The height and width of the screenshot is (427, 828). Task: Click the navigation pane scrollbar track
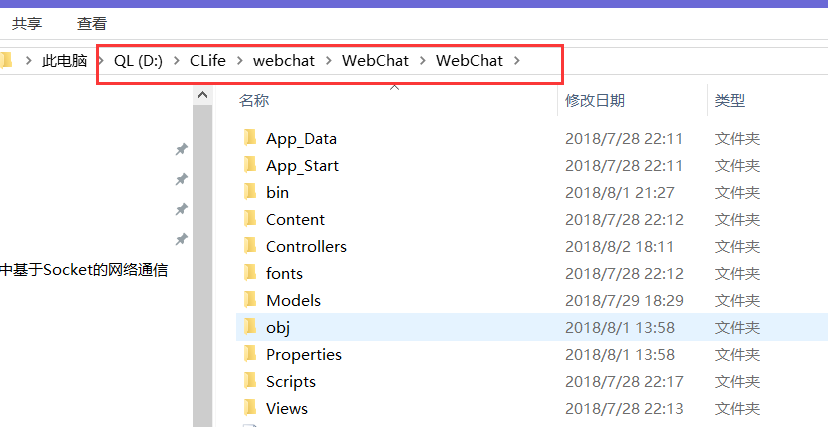click(202, 265)
